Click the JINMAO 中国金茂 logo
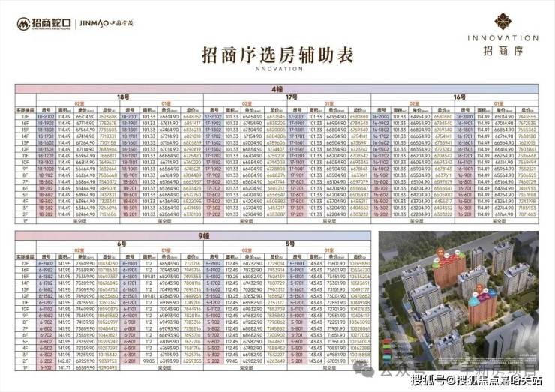Image resolution: width=555 pixels, height=392 pixels. (x=106, y=24)
